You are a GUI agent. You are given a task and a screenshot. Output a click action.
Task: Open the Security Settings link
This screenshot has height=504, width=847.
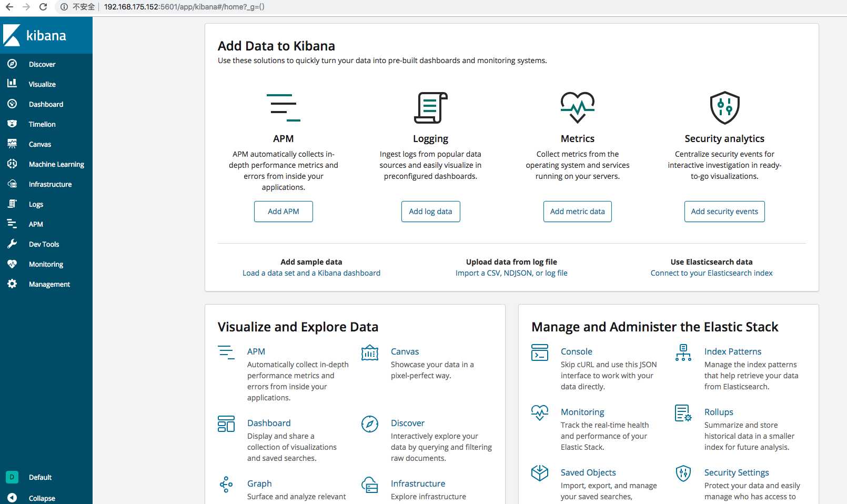click(737, 472)
